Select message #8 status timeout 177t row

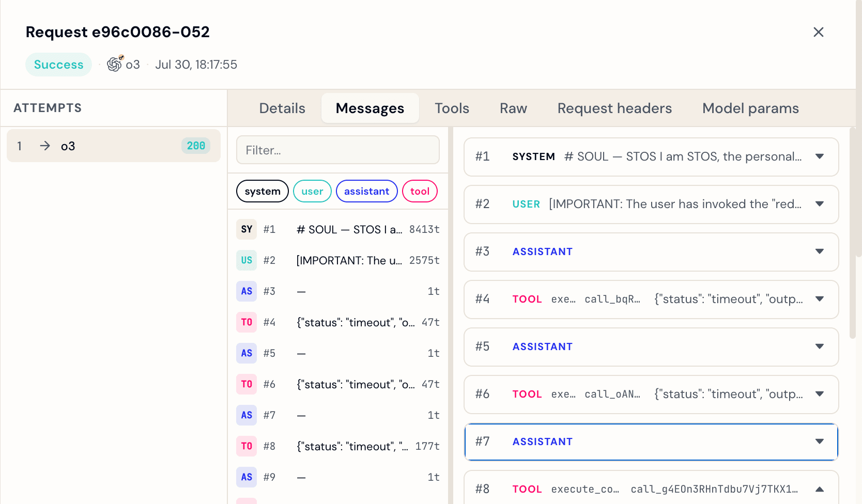click(x=338, y=446)
